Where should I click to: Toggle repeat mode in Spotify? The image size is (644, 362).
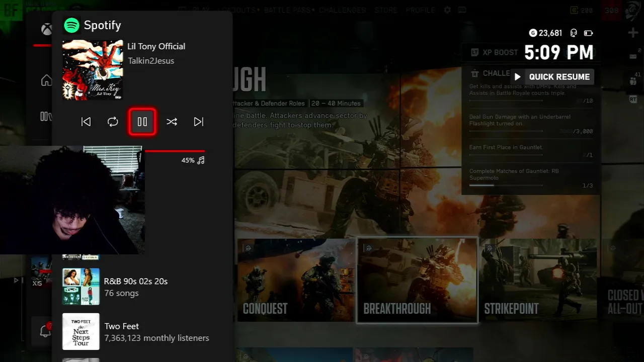(113, 122)
